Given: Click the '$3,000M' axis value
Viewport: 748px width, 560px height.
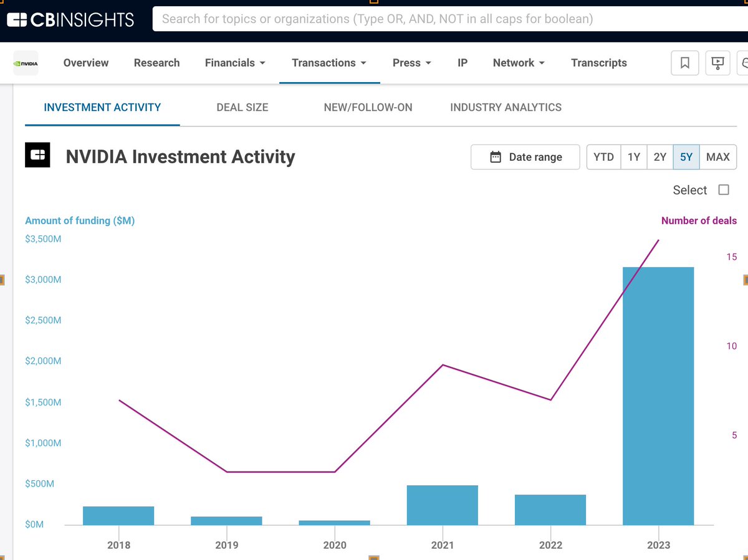Looking at the screenshot, I should coord(43,280).
